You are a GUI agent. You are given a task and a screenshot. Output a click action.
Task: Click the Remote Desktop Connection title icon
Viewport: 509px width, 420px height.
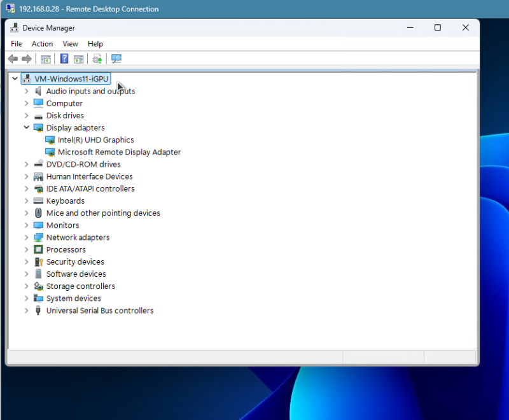point(10,8)
